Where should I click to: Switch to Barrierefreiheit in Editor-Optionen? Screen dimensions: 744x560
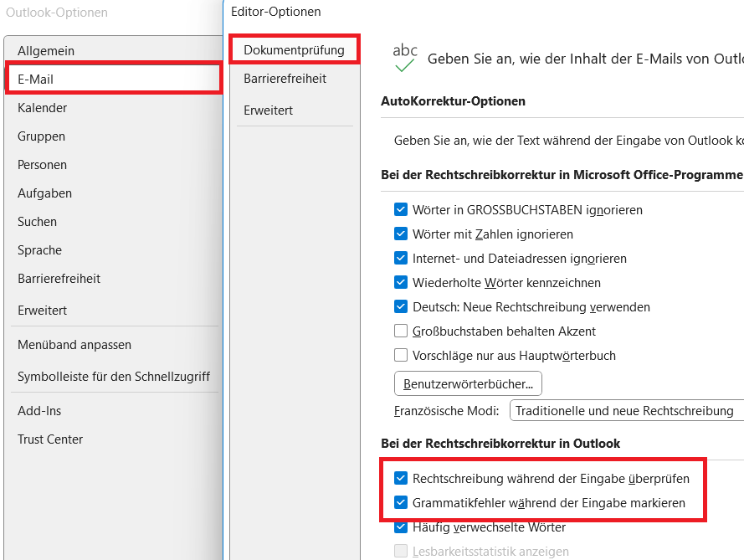(295, 79)
